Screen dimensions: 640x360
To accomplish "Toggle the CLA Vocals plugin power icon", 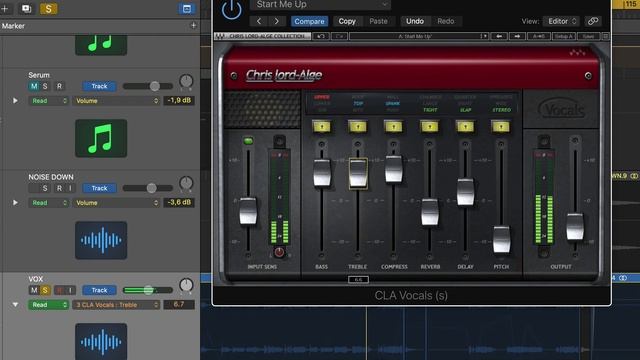I will 231,9.
